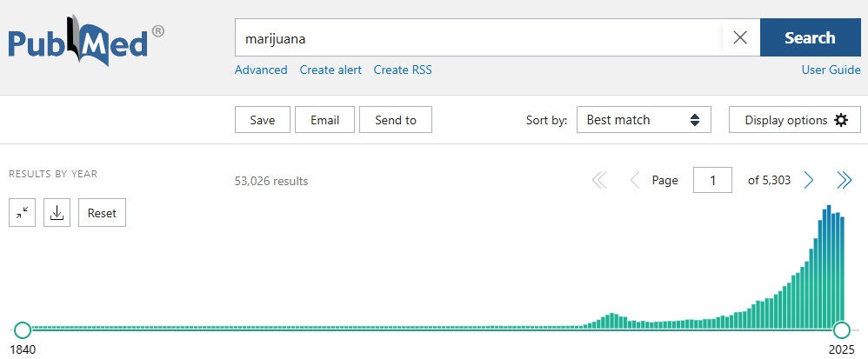868x359 pixels.
Task: Click the Create alert link
Action: tap(331, 70)
